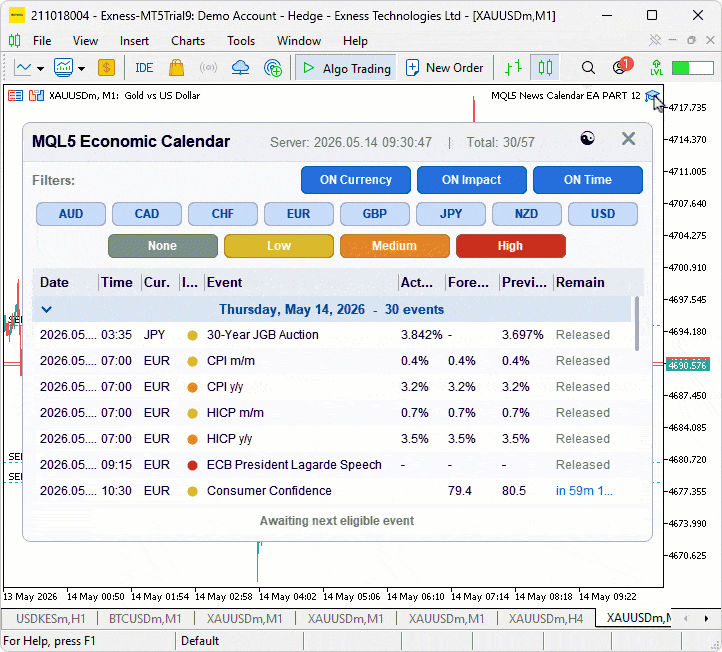Select the Low impact filter
722x652 pixels.
[279, 246]
